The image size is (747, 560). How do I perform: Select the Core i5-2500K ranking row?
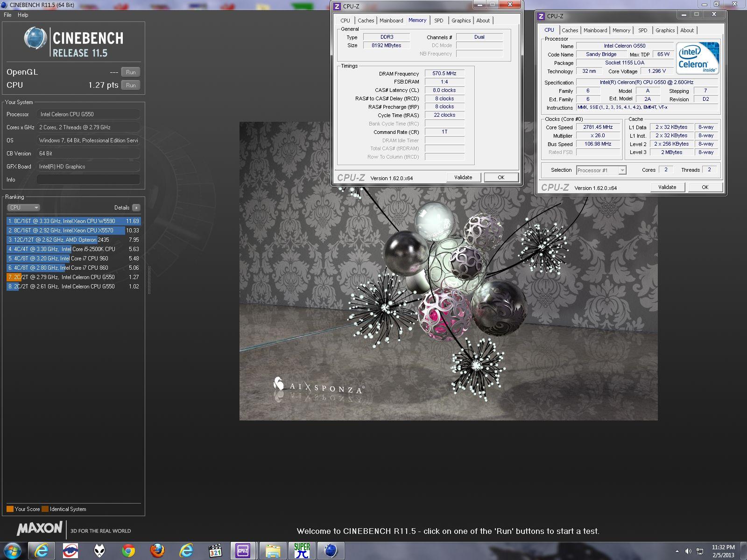(x=73, y=249)
